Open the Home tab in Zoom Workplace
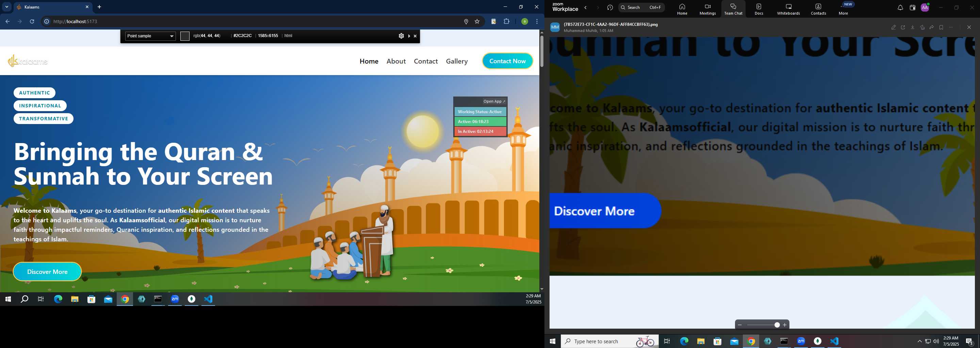Image resolution: width=980 pixels, height=348 pixels. [682, 9]
